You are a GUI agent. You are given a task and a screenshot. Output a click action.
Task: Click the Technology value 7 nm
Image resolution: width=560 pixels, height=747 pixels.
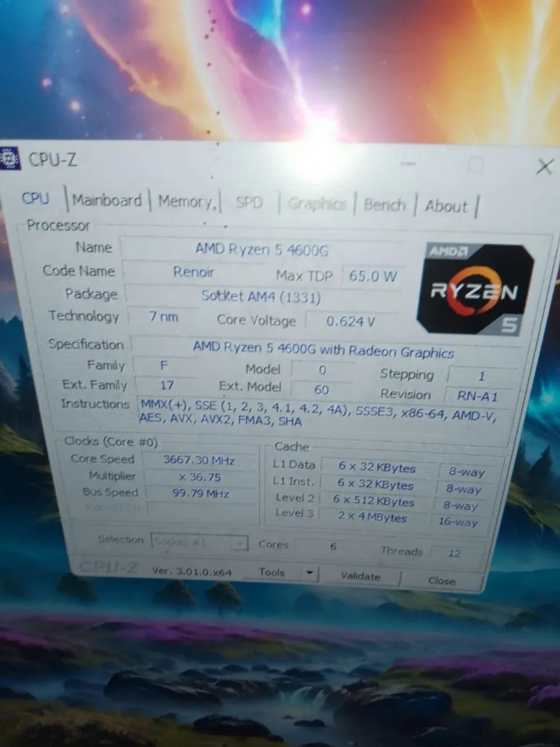pyautogui.click(x=164, y=317)
